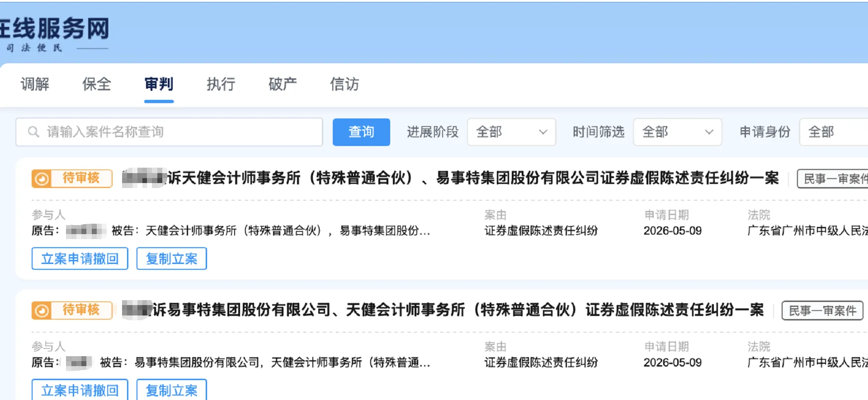Click first case's 法院 广东省广州市中级人民法院
Image resolution: width=868 pixels, height=400 pixels.
coord(807,231)
